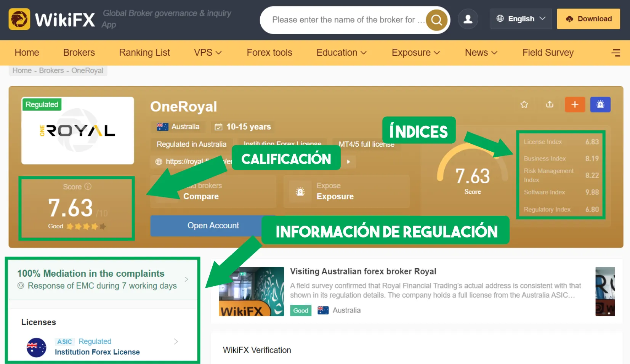Screen dimensions: 630x364
Task: Click the 10-15 years label
Action: (248, 127)
